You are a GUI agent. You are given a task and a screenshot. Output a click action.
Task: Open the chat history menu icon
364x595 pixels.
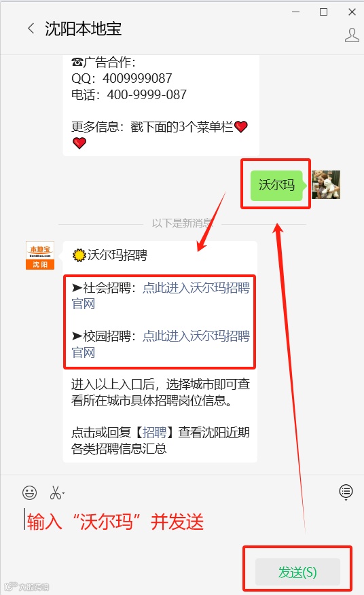(346, 492)
